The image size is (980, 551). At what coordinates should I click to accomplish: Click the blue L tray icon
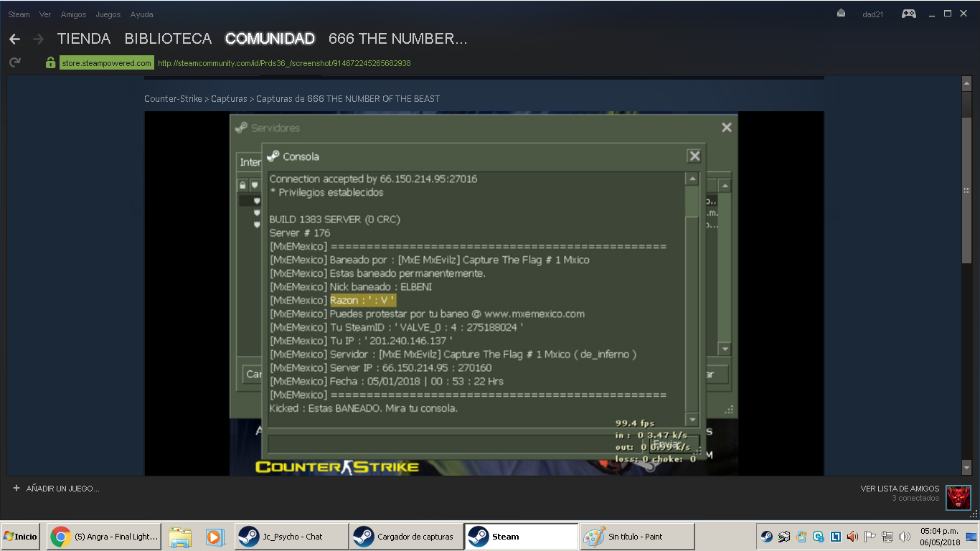(836, 537)
